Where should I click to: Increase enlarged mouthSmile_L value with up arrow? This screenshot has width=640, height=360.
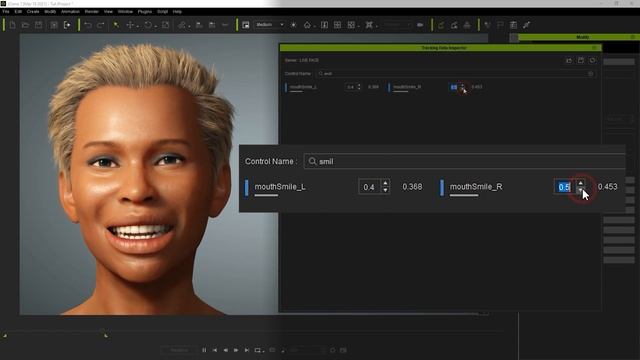point(385,183)
